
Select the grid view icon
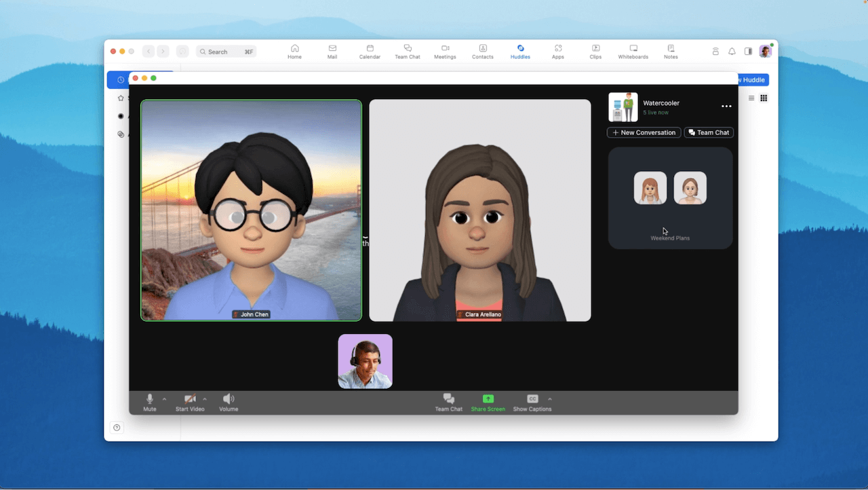[x=764, y=98]
